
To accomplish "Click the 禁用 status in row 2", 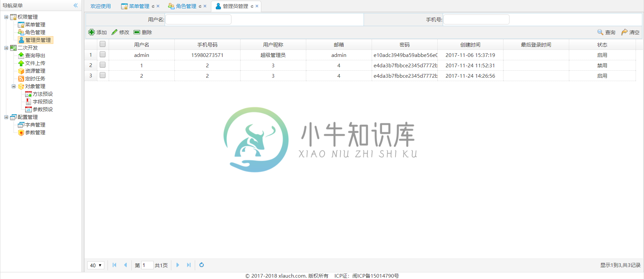I will pyautogui.click(x=602, y=66).
